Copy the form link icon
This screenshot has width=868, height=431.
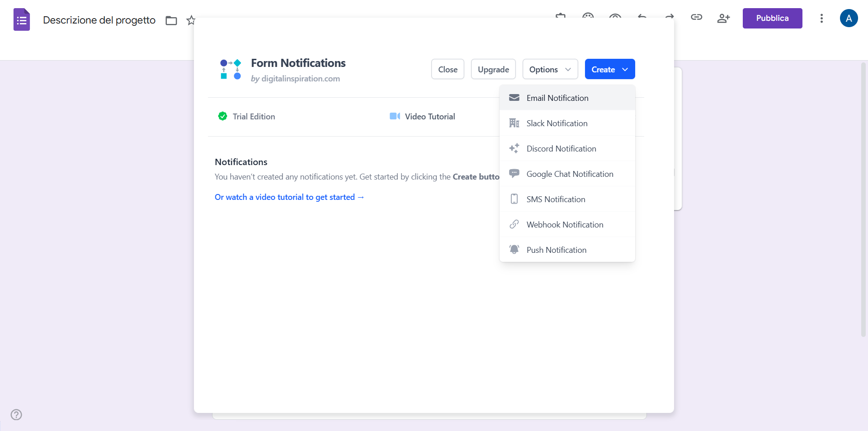(x=696, y=18)
